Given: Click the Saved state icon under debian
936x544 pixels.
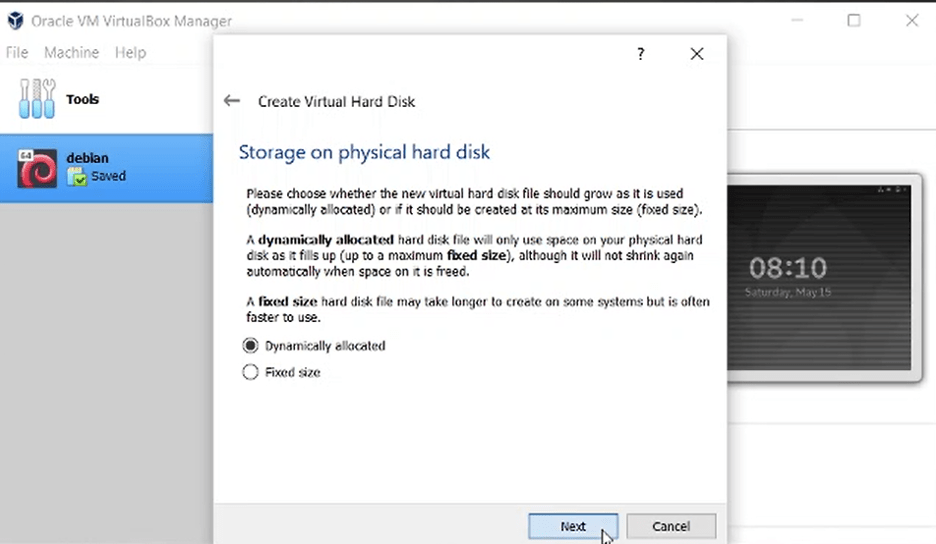Looking at the screenshot, I should 77,177.
